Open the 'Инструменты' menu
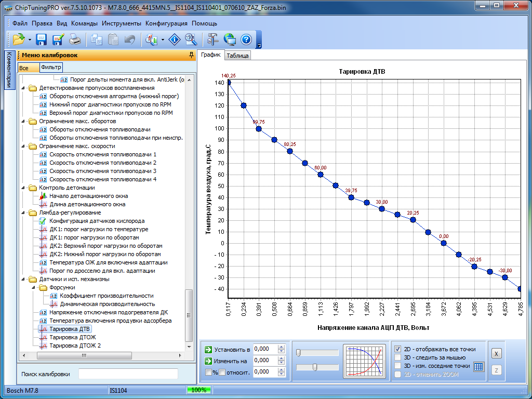Screen dimensions: 532x399 pos(121,23)
